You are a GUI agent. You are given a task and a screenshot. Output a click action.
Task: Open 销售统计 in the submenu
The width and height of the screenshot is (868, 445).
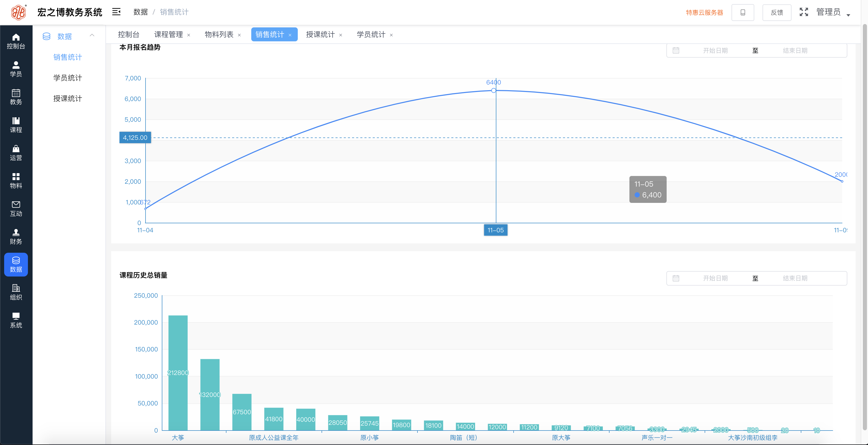click(x=68, y=57)
